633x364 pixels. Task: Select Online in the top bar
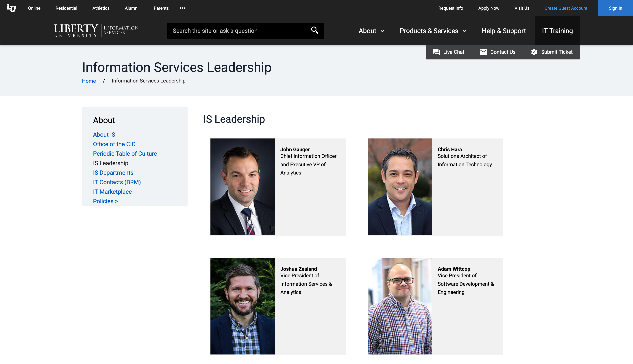click(34, 8)
